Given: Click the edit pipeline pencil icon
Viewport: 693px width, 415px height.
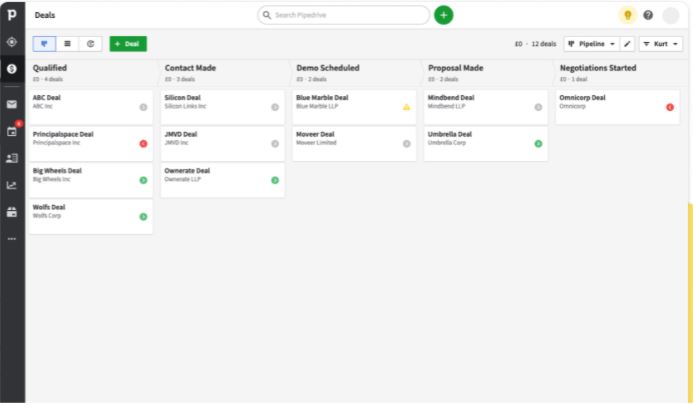Looking at the screenshot, I should tap(627, 44).
